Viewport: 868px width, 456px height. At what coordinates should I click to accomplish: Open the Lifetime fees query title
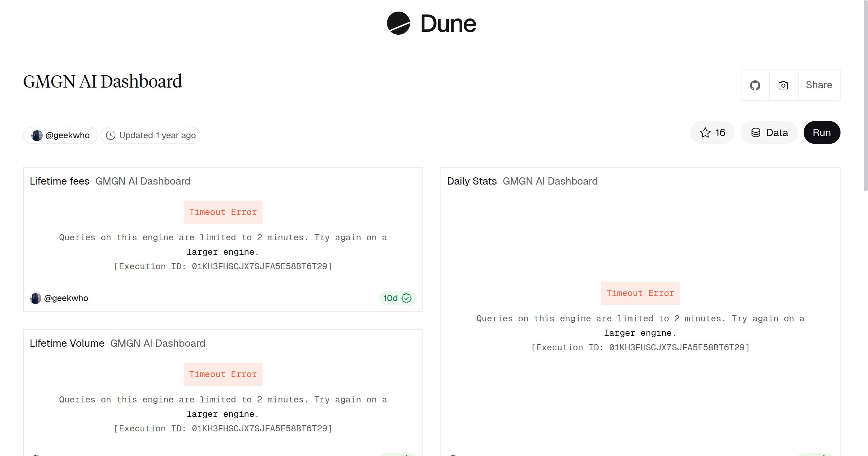click(60, 181)
